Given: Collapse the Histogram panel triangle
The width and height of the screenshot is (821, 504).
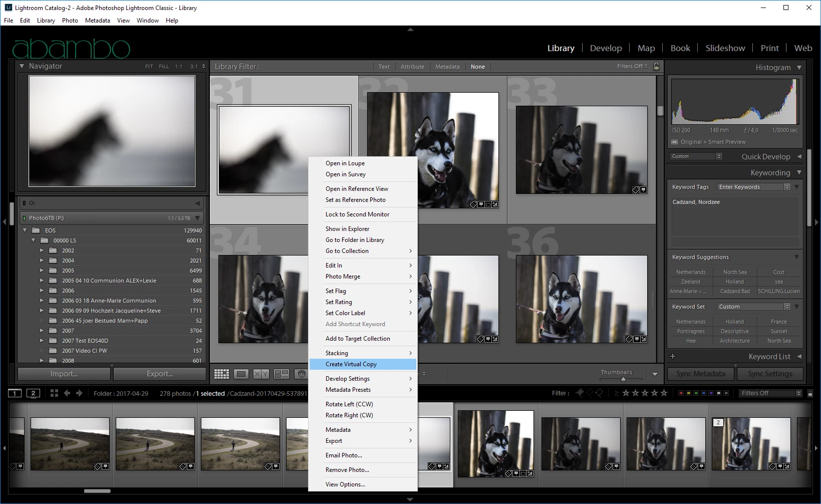Looking at the screenshot, I should (x=799, y=67).
